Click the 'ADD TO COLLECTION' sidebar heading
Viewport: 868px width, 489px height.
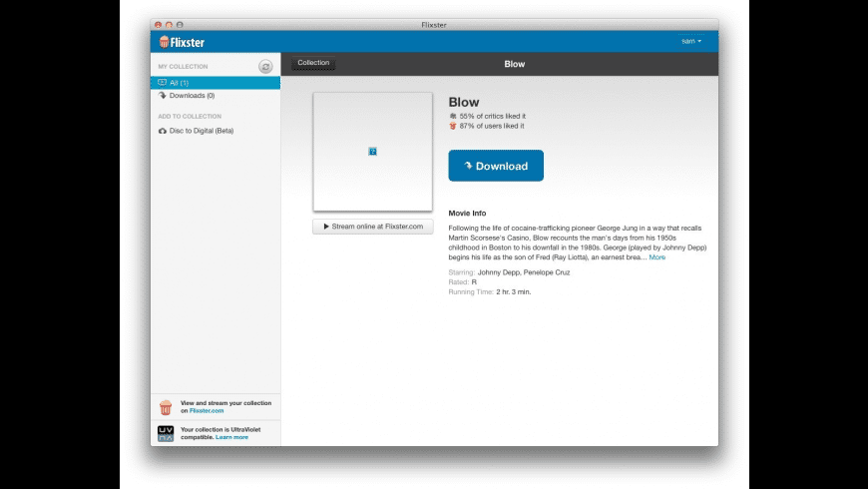(x=190, y=117)
